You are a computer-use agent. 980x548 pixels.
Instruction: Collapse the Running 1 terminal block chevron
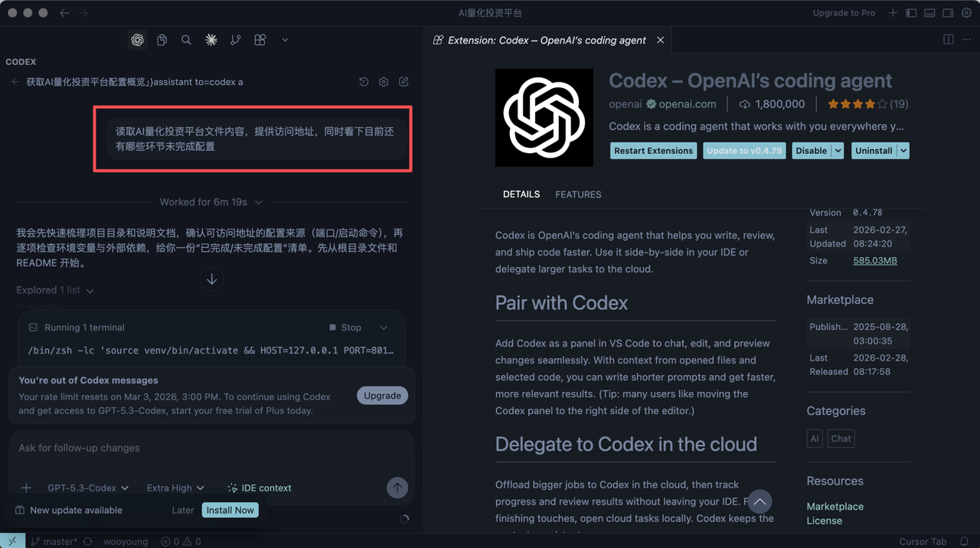(384, 328)
